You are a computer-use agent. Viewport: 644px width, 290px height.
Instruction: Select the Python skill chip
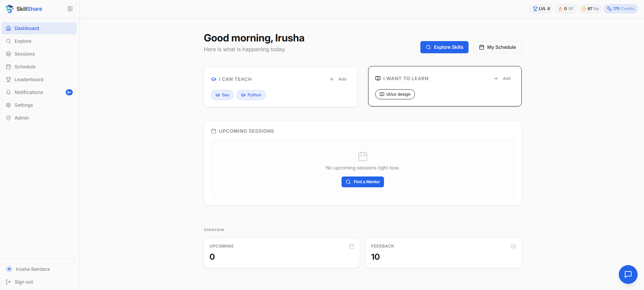coord(251,95)
